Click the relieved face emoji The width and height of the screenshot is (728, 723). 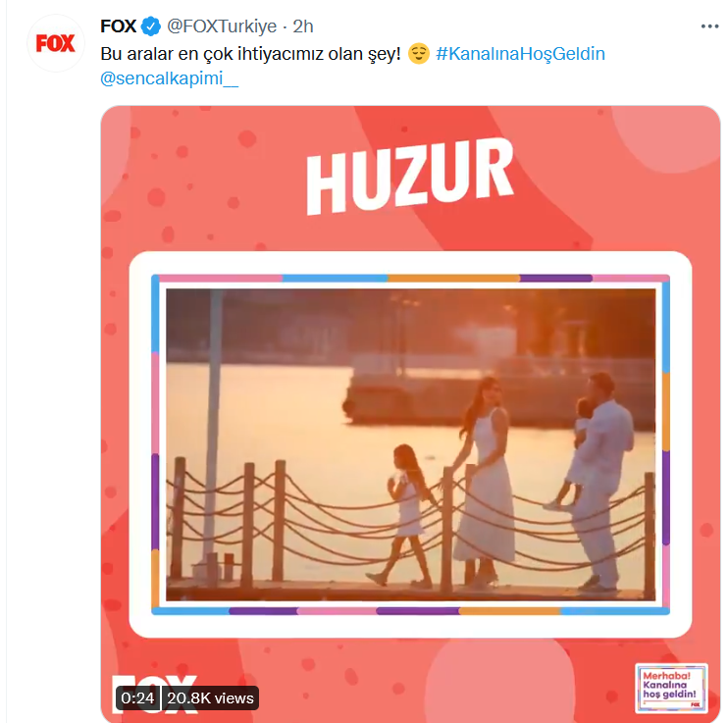(x=418, y=54)
